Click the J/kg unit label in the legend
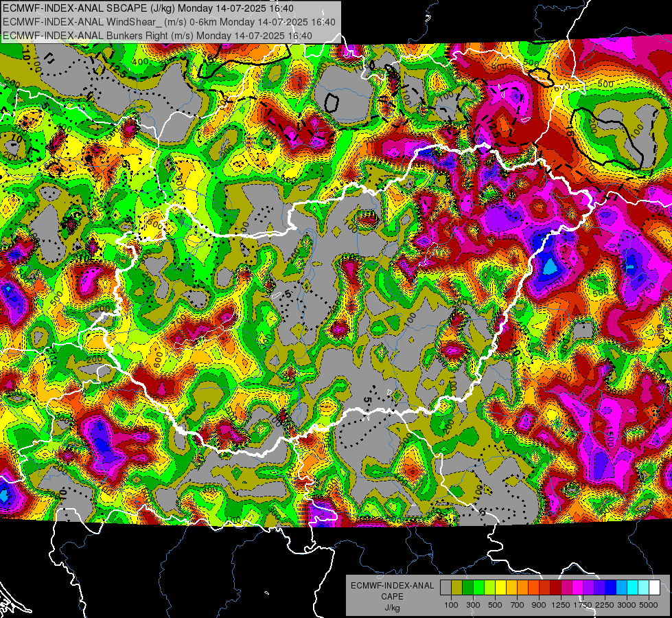Image resolution: width=672 pixels, height=618 pixels. (x=392, y=608)
